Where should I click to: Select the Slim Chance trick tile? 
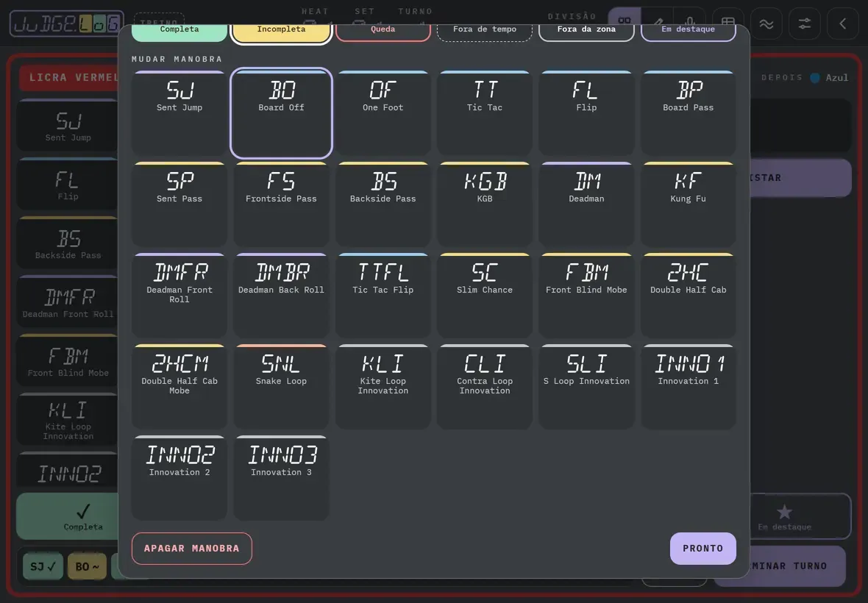[x=484, y=296]
